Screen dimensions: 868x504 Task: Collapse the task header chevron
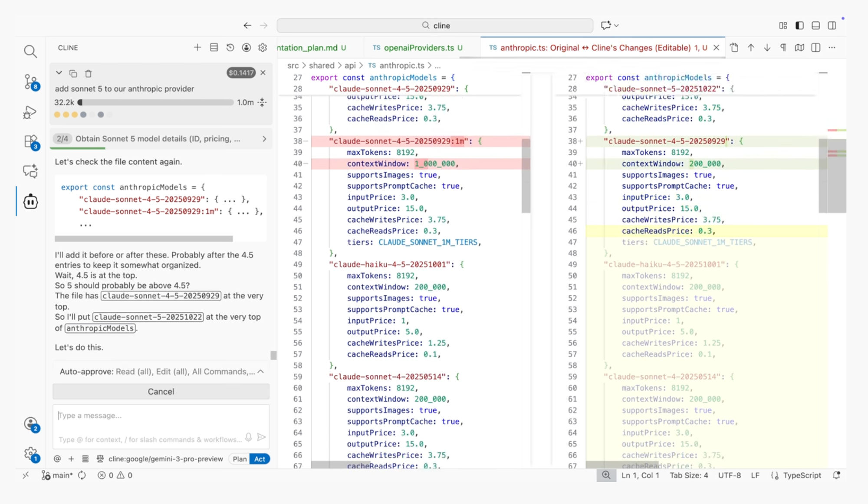pyautogui.click(x=59, y=73)
